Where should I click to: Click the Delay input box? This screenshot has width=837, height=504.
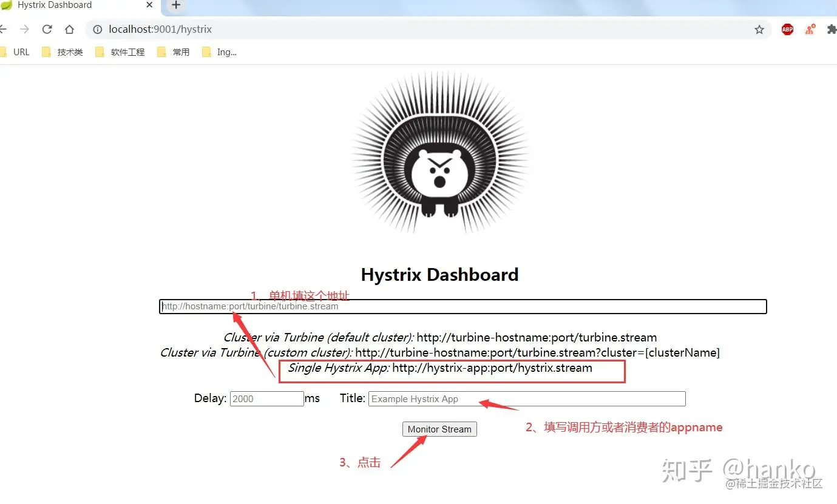click(x=267, y=398)
